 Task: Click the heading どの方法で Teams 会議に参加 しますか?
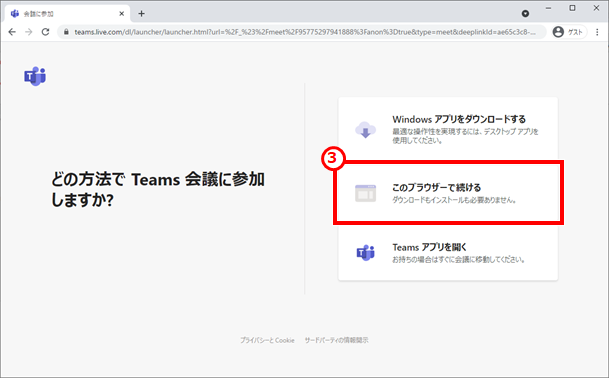click(158, 190)
